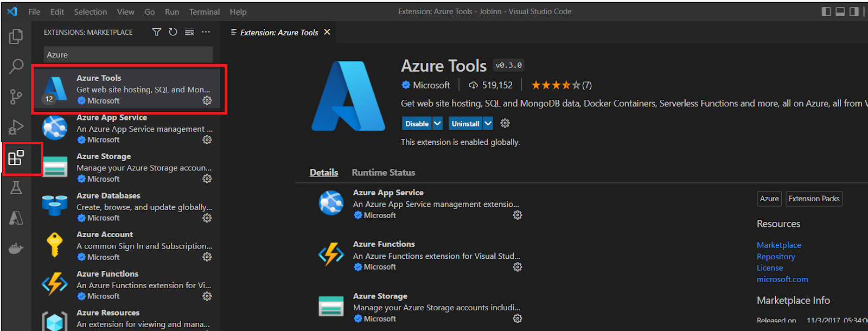Close the Extension: Azure Tools tab
The width and height of the screenshot is (868, 331).
(327, 32)
